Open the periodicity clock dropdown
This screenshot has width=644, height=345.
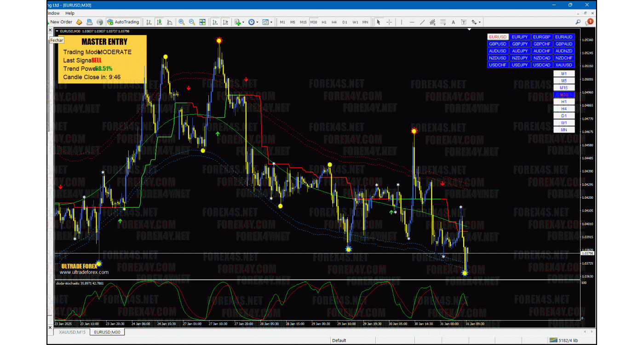point(253,22)
